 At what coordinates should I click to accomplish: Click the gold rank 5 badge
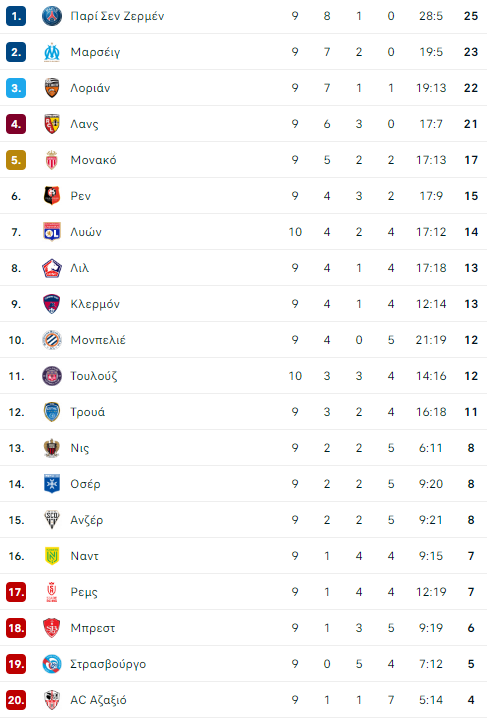(x=16, y=160)
